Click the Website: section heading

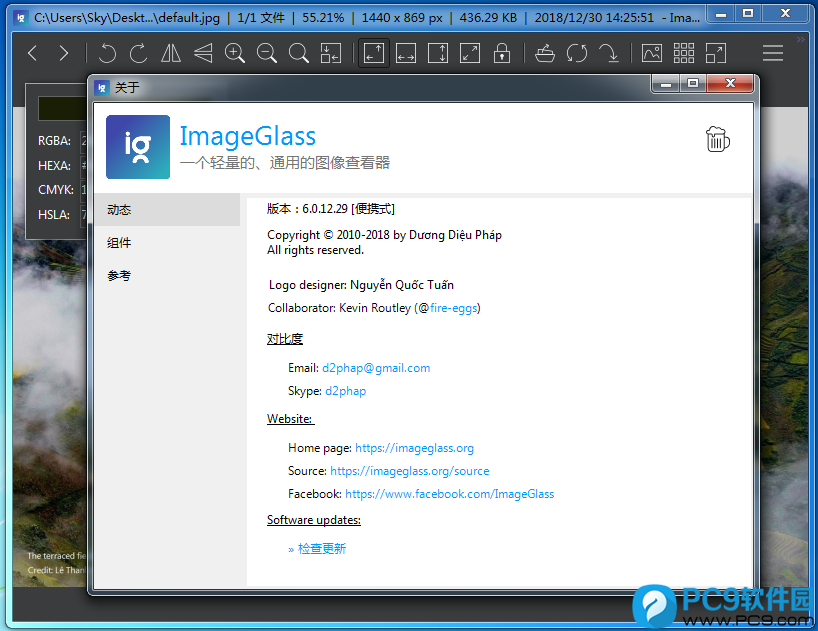click(x=290, y=419)
